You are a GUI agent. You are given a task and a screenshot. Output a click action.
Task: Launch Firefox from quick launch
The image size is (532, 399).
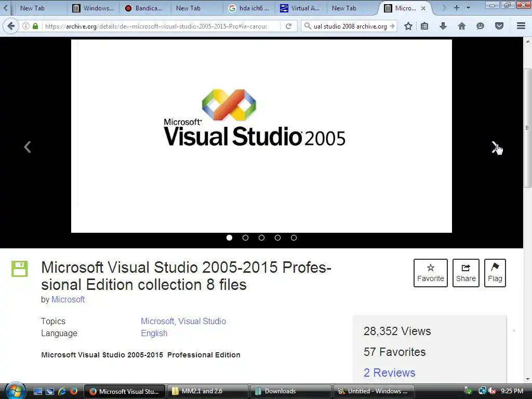[74, 392]
